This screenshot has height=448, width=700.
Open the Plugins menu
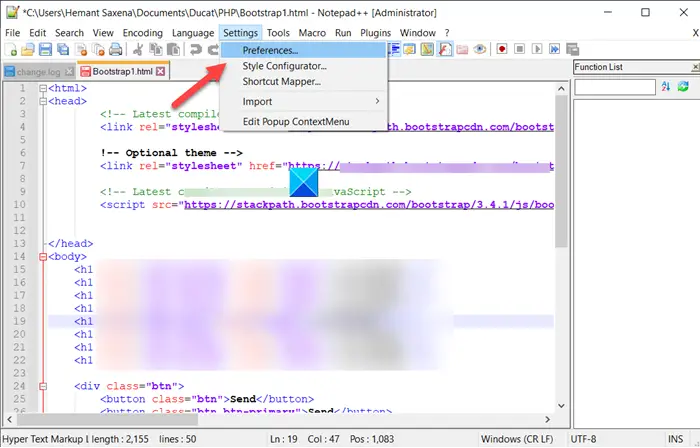[375, 33]
